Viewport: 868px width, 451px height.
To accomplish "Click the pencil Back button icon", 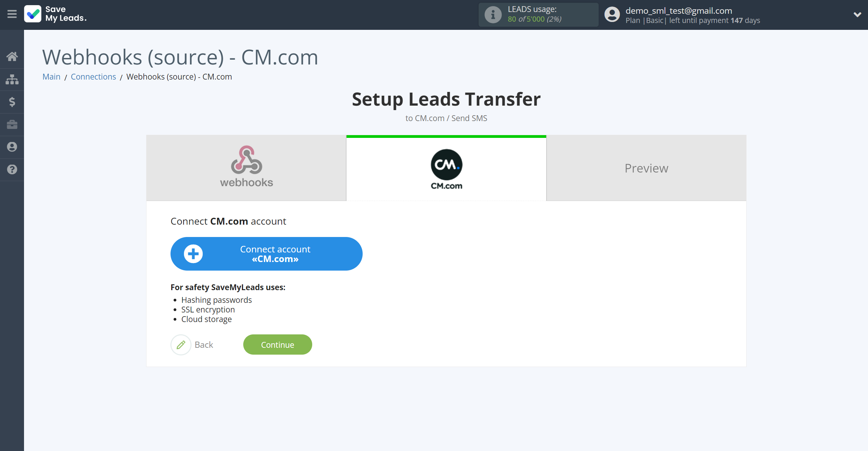I will [180, 344].
